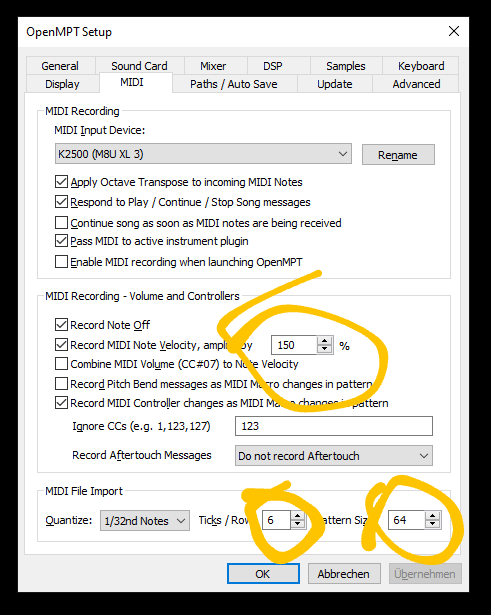
Task: Enable Combine MIDI Volume to Note Velocity
Action: [61, 364]
